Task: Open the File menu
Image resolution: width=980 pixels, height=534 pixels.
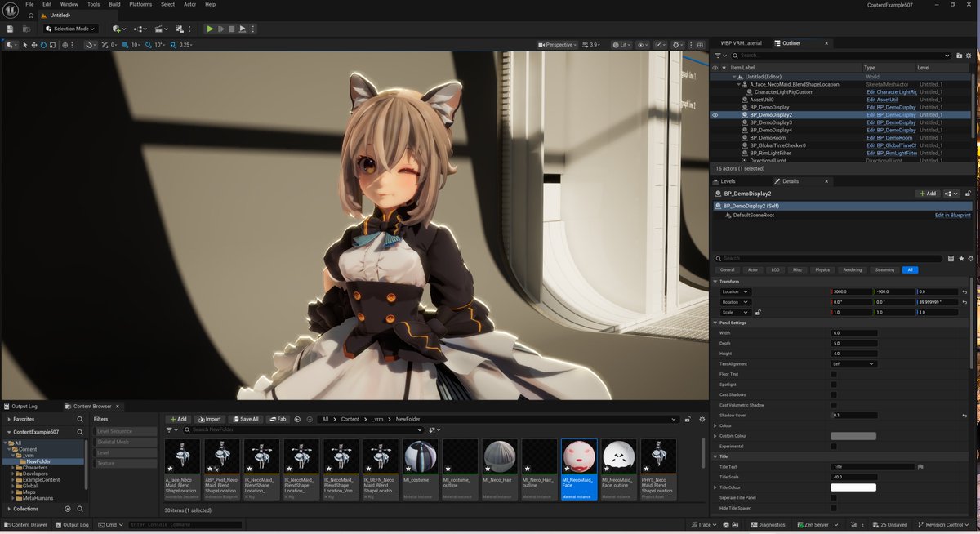Action: [x=29, y=4]
